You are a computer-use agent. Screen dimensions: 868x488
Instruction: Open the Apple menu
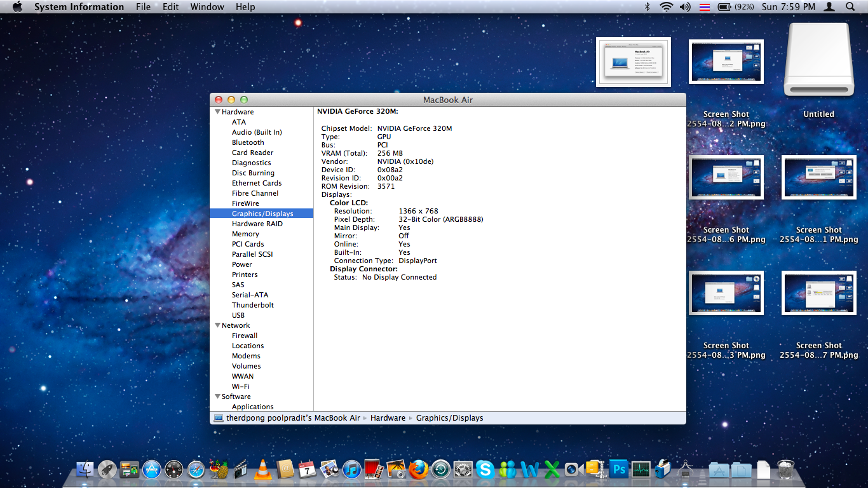tap(17, 7)
